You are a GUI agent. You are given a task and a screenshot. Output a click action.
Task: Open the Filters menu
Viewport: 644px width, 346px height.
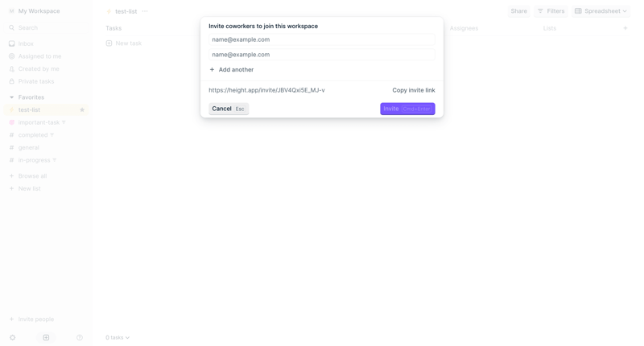coord(551,11)
